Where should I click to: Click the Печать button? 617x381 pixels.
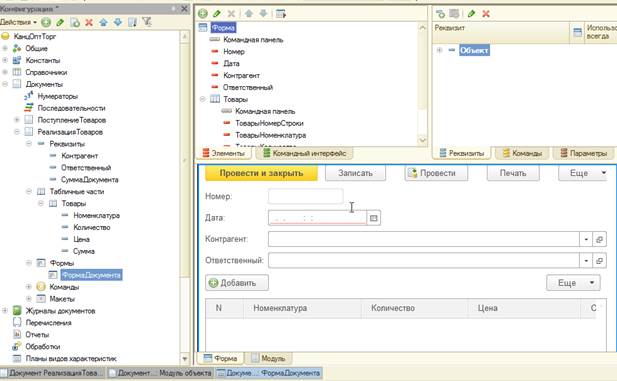click(x=513, y=173)
